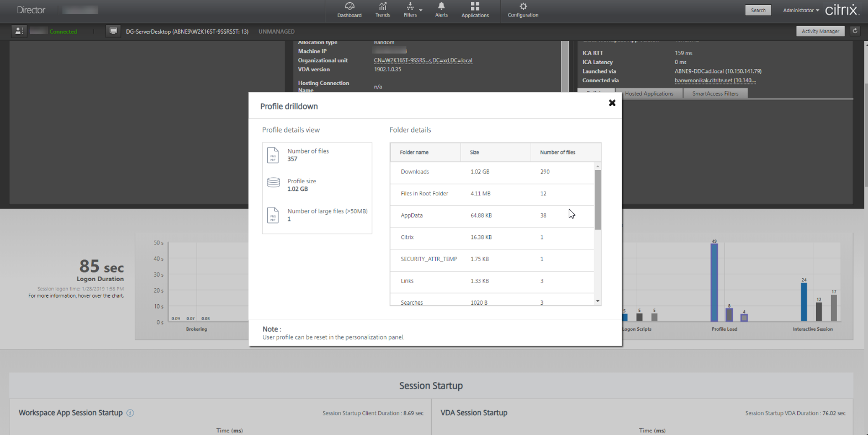Sort by Folder name column

tap(414, 152)
